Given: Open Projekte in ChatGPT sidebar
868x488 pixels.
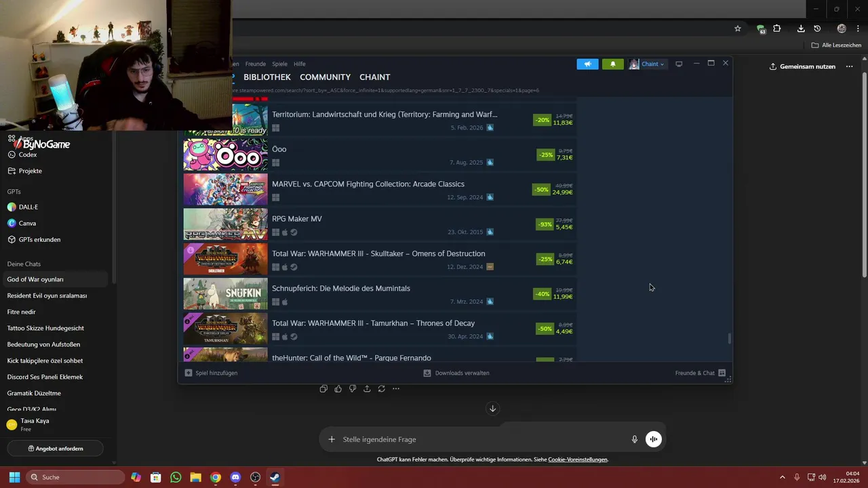Looking at the screenshot, I should (x=30, y=171).
